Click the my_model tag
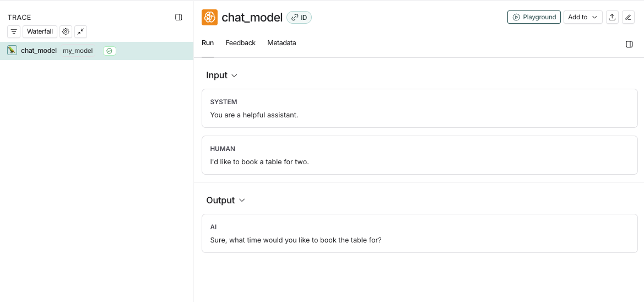644x302 pixels. tap(78, 51)
